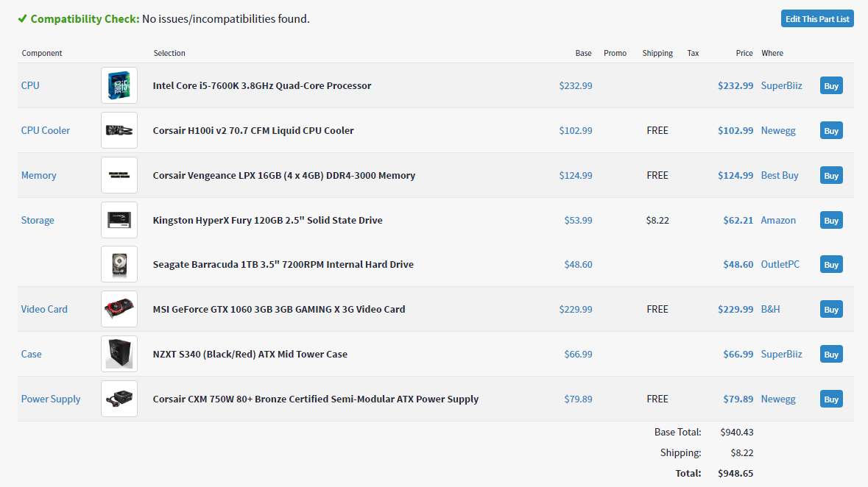Click the Corsair Vengeance LPX memory thumbnail
The width and height of the screenshot is (868, 487).
(x=119, y=176)
